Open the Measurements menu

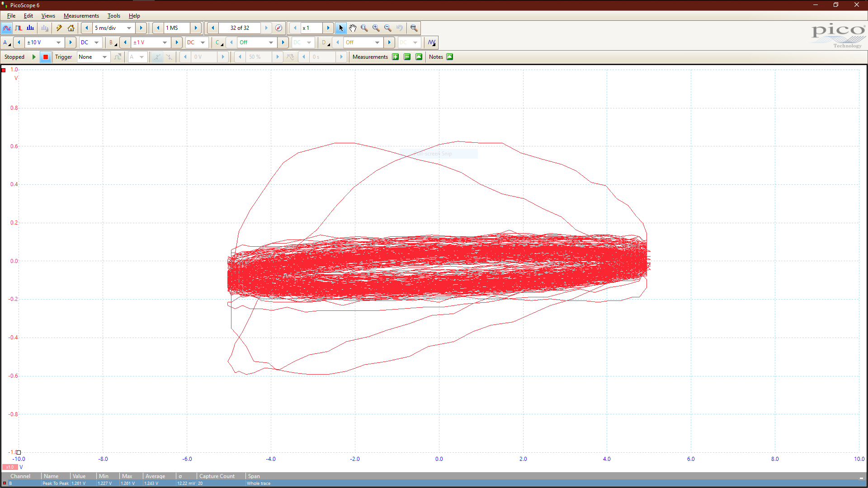[81, 16]
